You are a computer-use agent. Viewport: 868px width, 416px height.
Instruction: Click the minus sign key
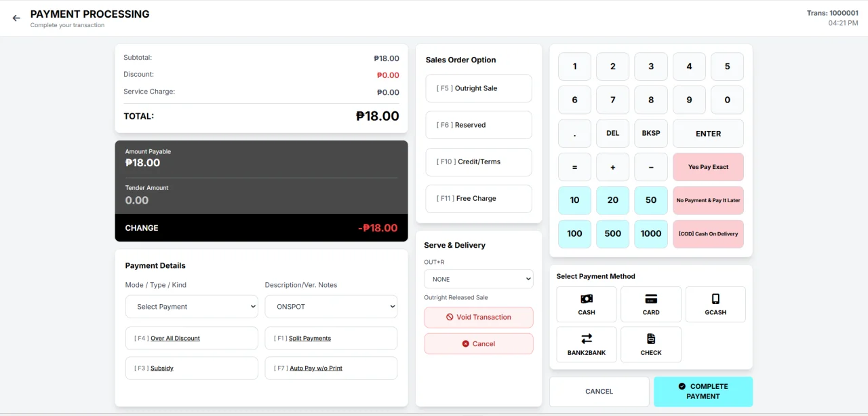(x=651, y=167)
